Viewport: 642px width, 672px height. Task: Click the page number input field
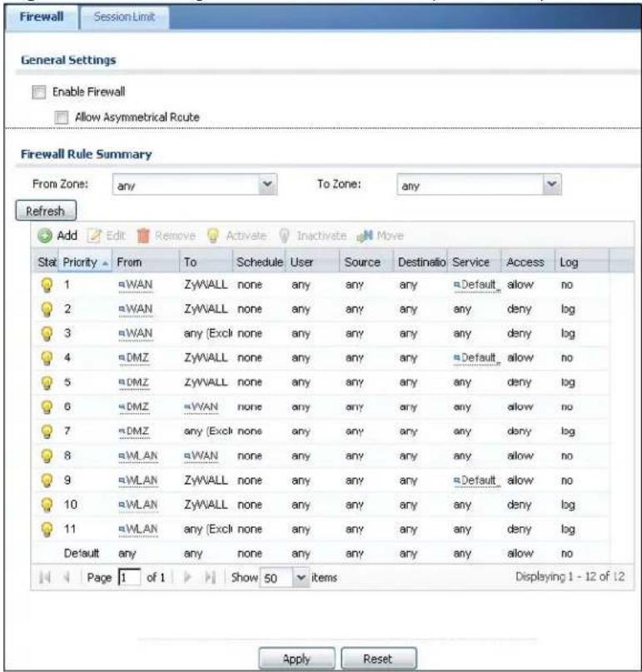point(129,577)
